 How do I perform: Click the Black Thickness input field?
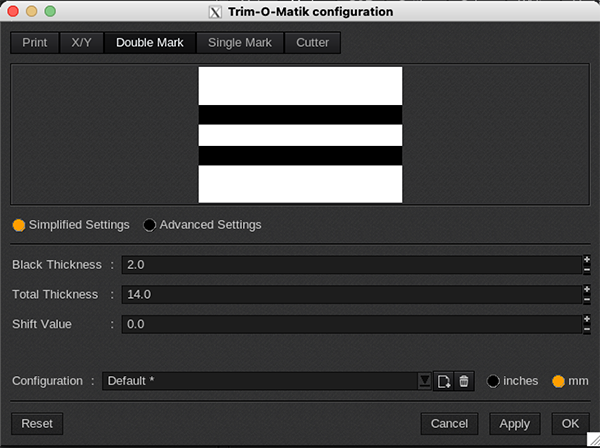click(352, 265)
